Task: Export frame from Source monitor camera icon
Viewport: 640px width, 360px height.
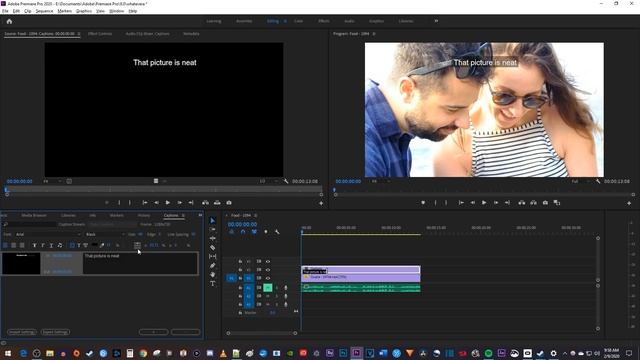Action: [x=229, y=202]
